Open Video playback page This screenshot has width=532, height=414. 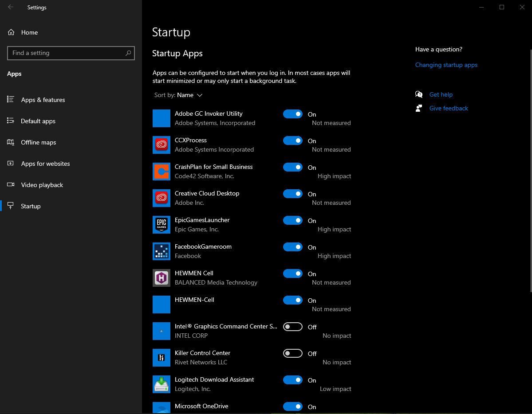[x=71, y=185]
